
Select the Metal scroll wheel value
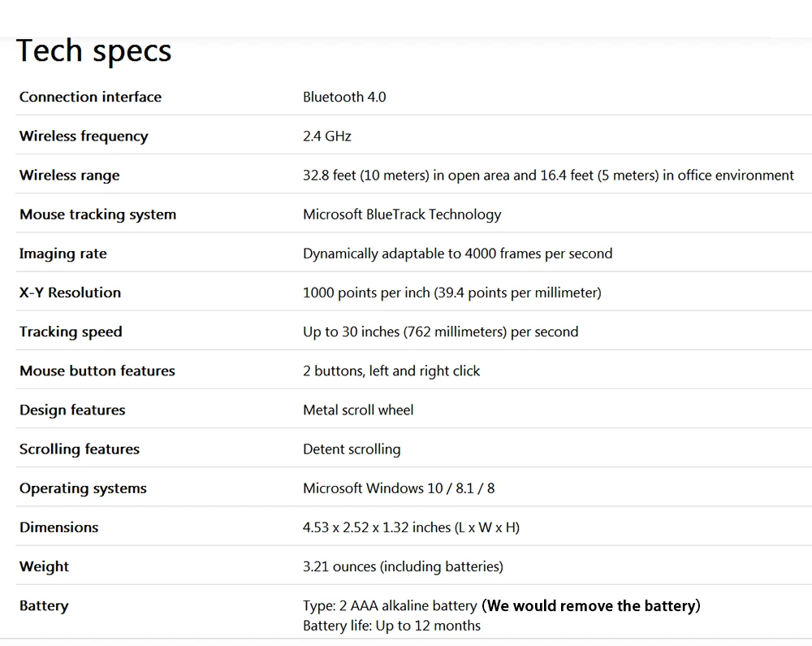coord(358,410)
